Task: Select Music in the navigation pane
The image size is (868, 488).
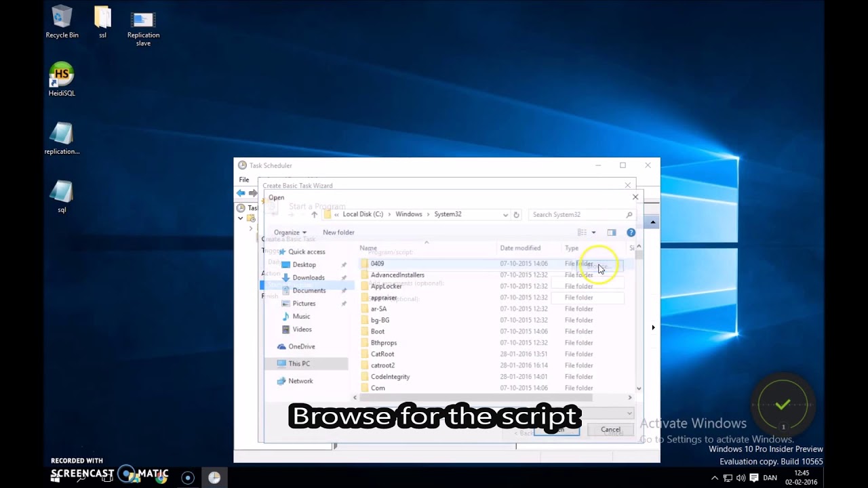Action: [301, 317]
